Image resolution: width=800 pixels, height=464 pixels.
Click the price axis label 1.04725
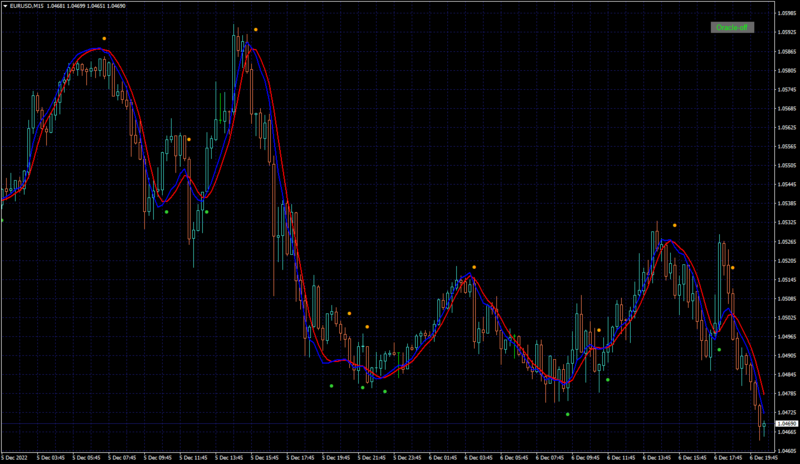click(786, 412)
